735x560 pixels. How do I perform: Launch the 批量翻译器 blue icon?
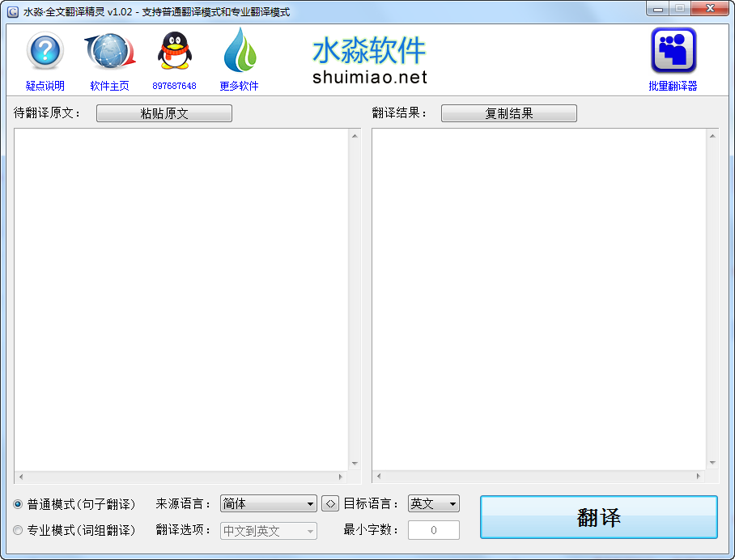(x=673, y=51)
